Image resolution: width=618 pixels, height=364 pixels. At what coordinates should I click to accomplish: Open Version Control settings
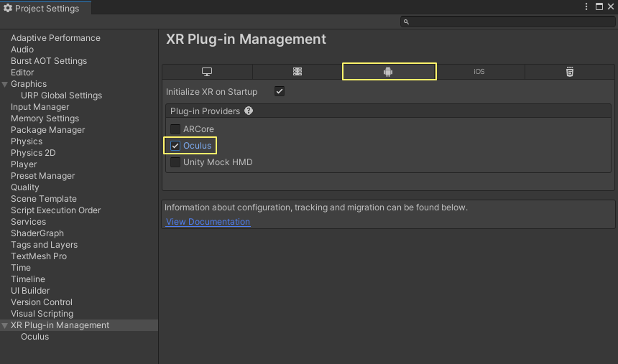click(x=42, y=302)
